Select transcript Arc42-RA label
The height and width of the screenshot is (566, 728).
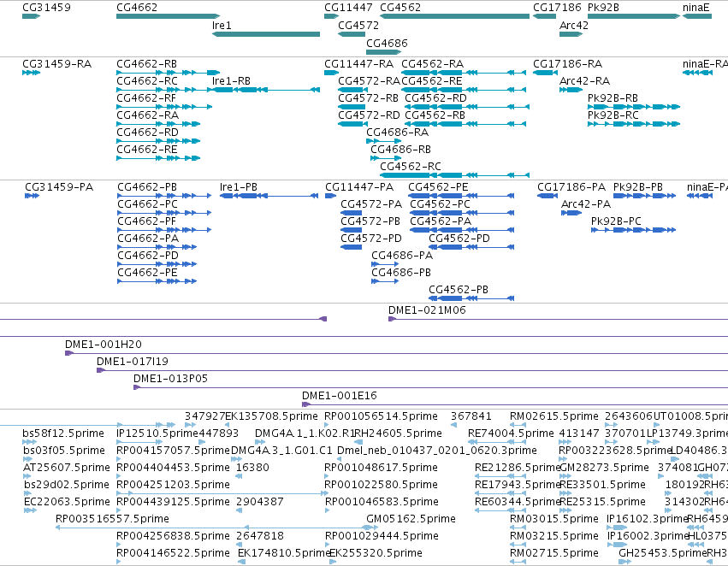(584, 81)
